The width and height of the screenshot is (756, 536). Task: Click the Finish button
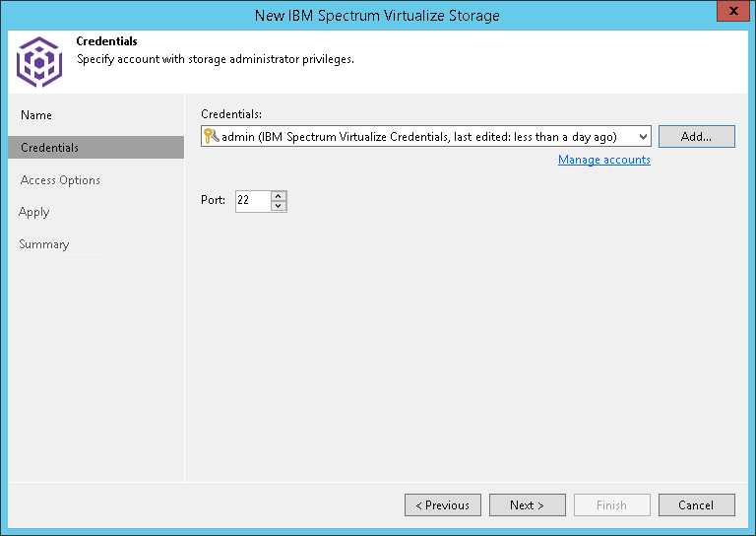[611, 505]
